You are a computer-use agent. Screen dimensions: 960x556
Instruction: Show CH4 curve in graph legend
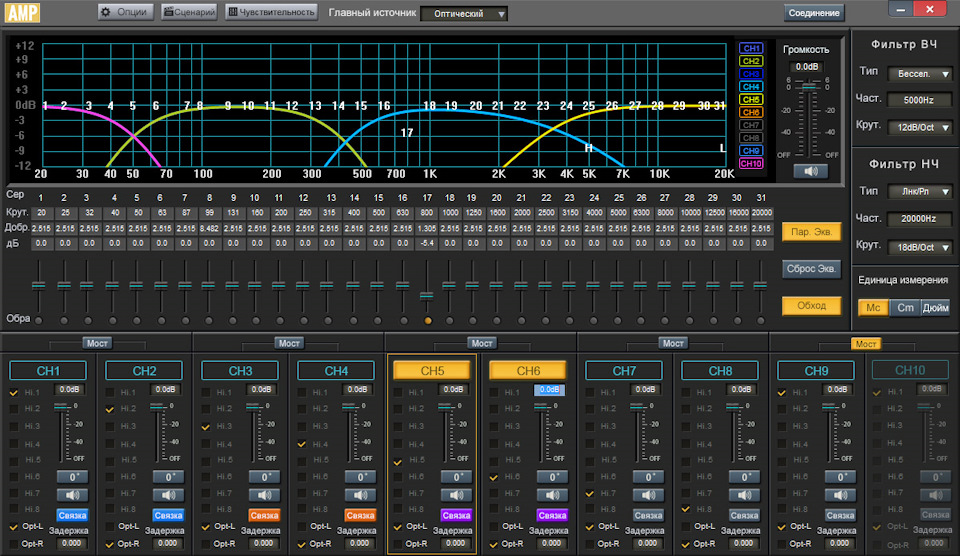[751, 86]
